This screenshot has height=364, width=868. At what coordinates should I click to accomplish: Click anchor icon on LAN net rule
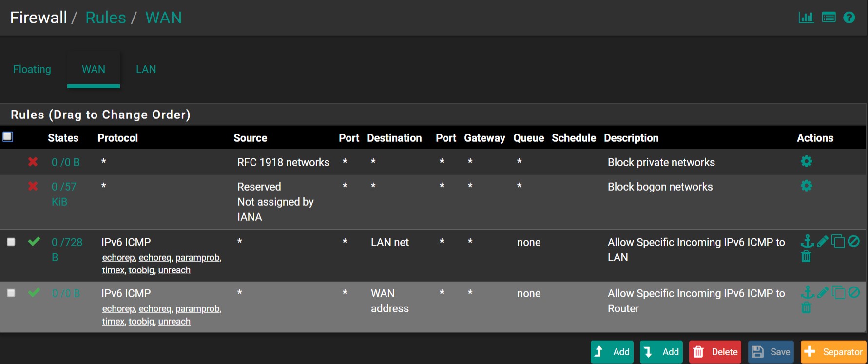807,241
